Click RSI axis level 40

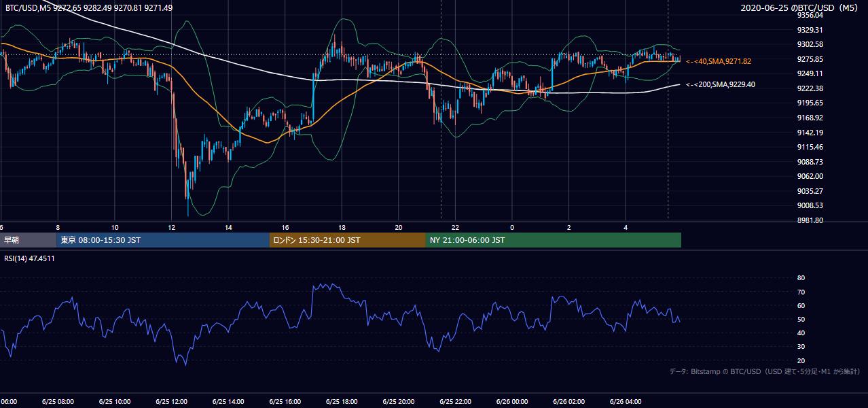[x=801, y=333]
